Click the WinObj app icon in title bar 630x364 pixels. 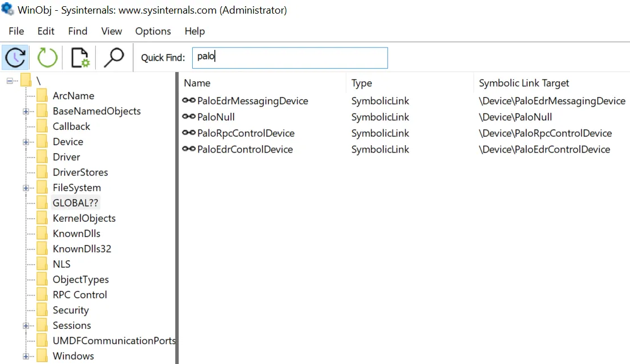pos(7,10)
